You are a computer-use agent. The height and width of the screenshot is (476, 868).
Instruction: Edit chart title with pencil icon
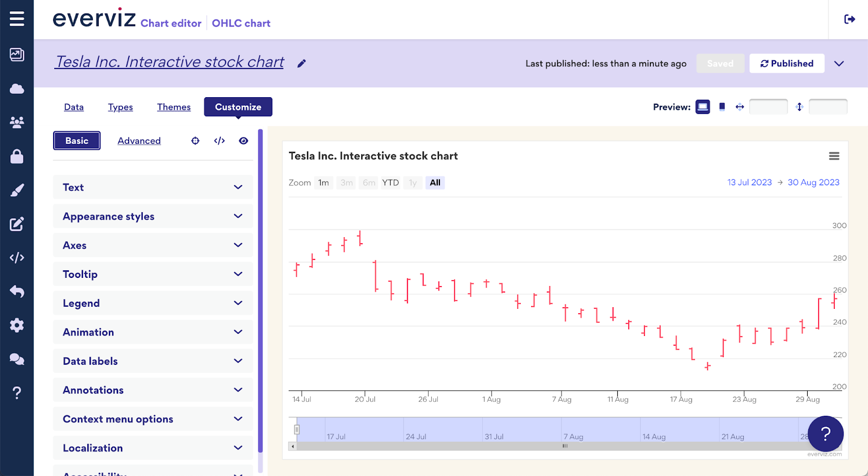tap(302, 64)
